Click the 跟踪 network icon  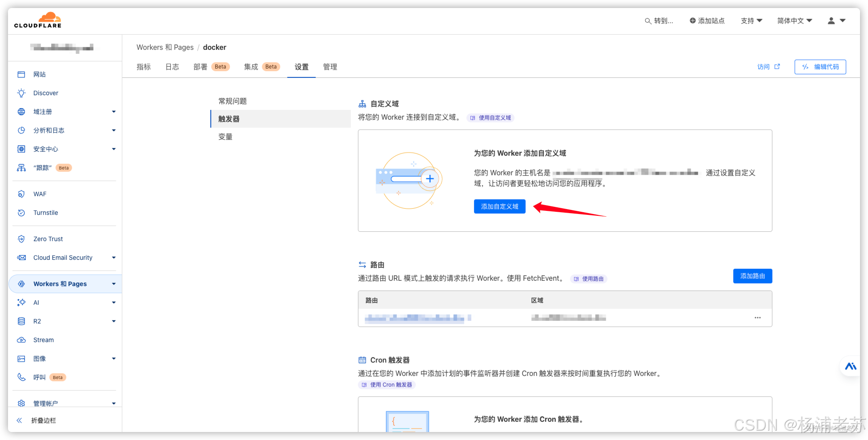click(x=21, y=168)
